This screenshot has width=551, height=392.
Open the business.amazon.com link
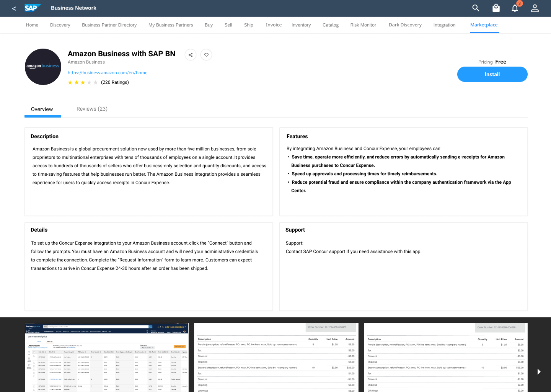coord(108,73)
